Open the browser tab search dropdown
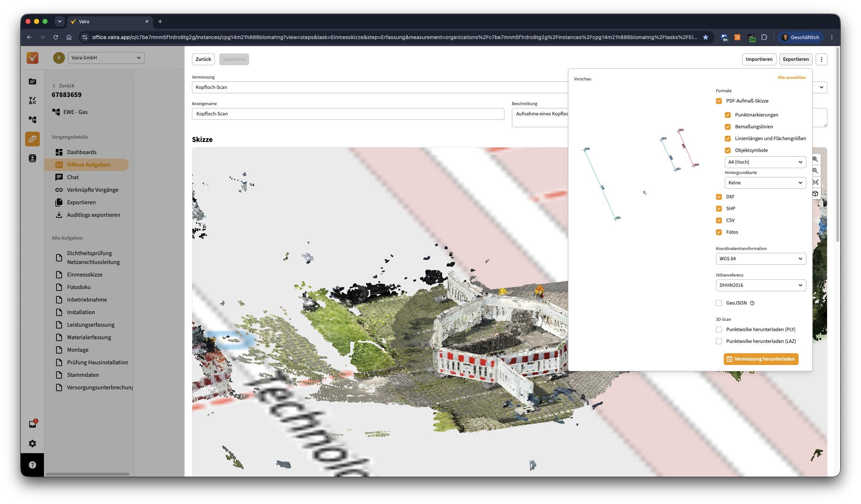This screenshot has width=861, height=504. pos(60,21)
